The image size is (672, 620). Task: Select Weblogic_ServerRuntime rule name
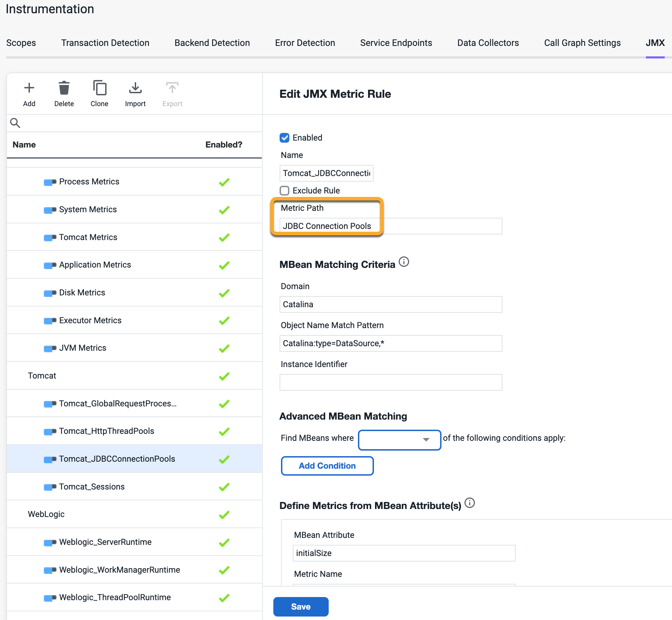(106, 542)
